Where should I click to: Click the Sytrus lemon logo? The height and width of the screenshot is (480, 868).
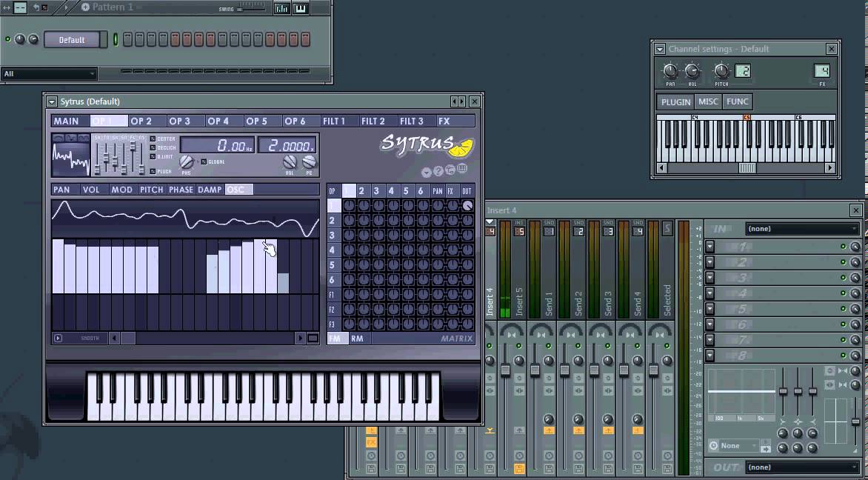[461, 148]
